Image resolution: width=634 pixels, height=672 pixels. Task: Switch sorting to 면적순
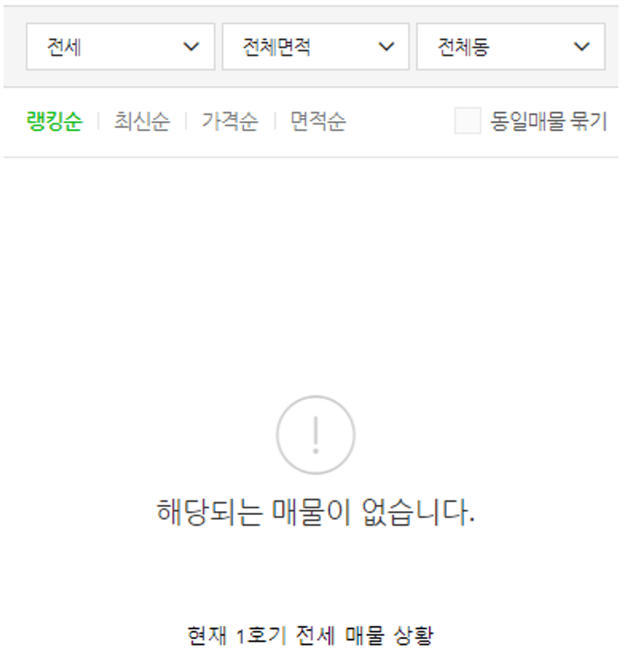pyautogui.click(x=318, y=121)
